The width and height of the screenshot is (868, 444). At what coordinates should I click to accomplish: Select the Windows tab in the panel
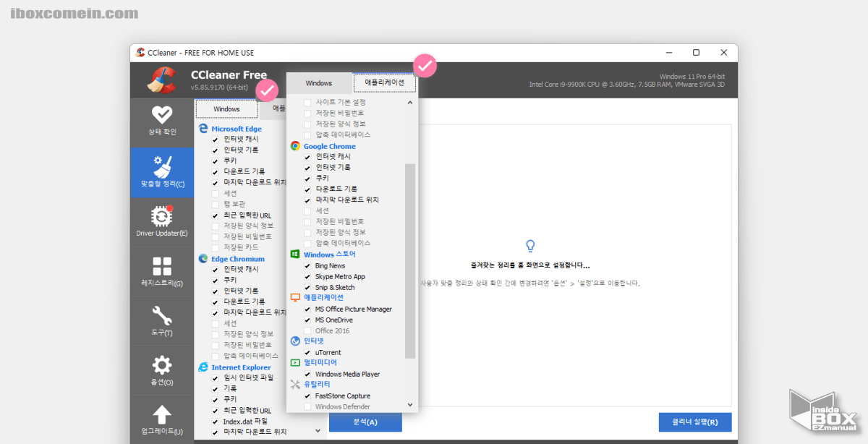tap(319, 82)
